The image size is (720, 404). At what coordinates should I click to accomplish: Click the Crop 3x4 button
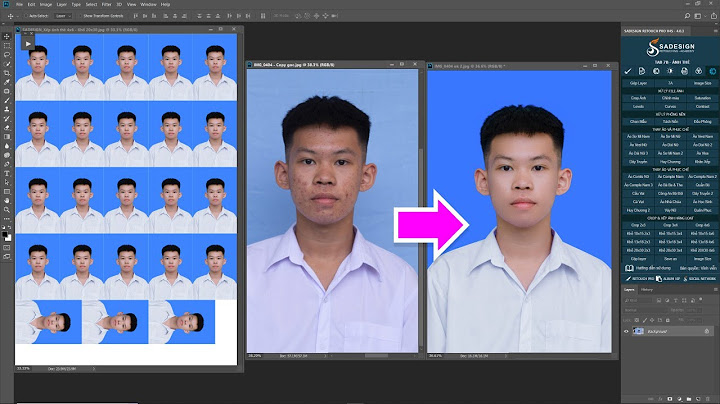tap(670, 225)
